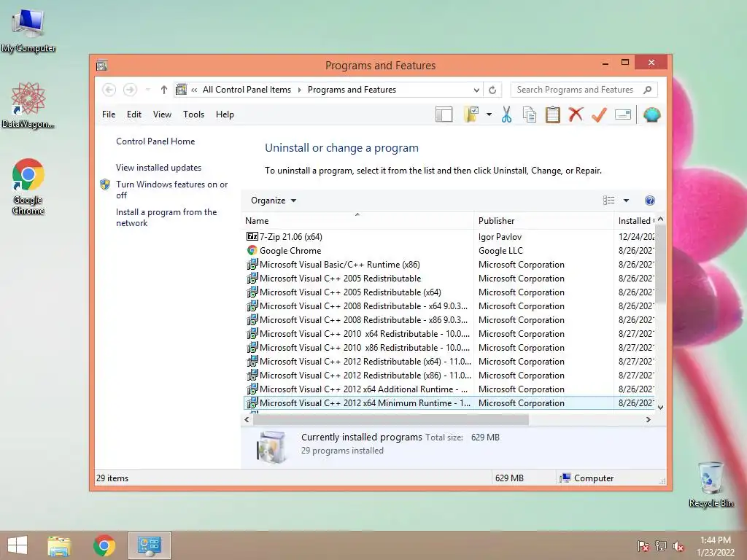Go to Control Panel Home

tap(155, 141)
